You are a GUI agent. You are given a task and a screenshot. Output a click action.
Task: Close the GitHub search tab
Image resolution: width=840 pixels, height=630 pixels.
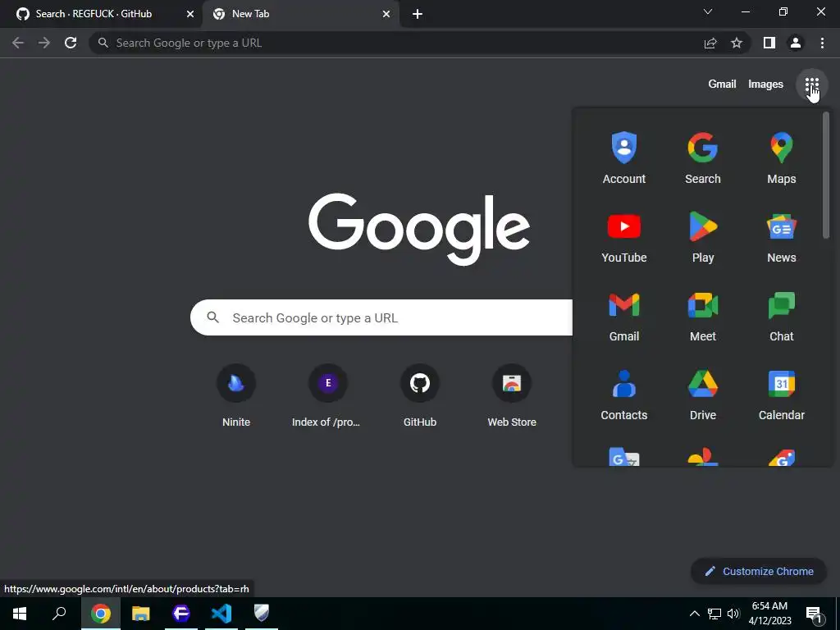pyautogui.click(x=190, y=14)
